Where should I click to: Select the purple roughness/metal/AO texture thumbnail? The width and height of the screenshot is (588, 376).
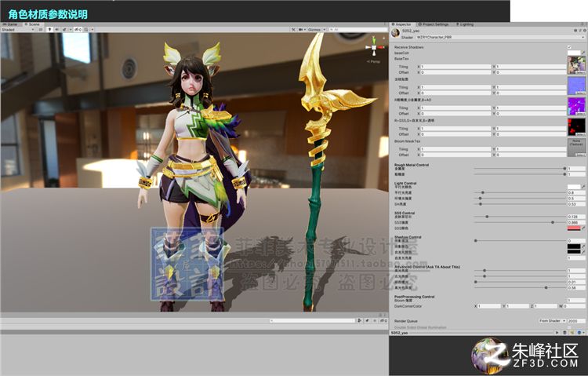[576, 106]
